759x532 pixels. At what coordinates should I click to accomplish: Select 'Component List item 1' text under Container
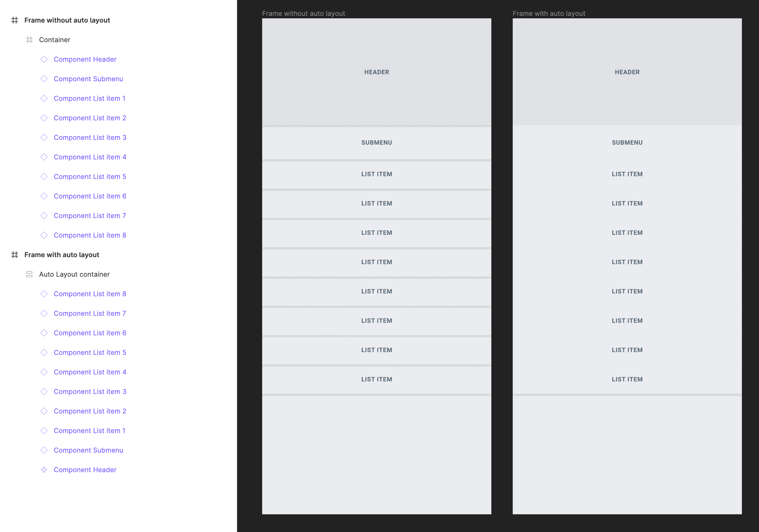(89, 98)
